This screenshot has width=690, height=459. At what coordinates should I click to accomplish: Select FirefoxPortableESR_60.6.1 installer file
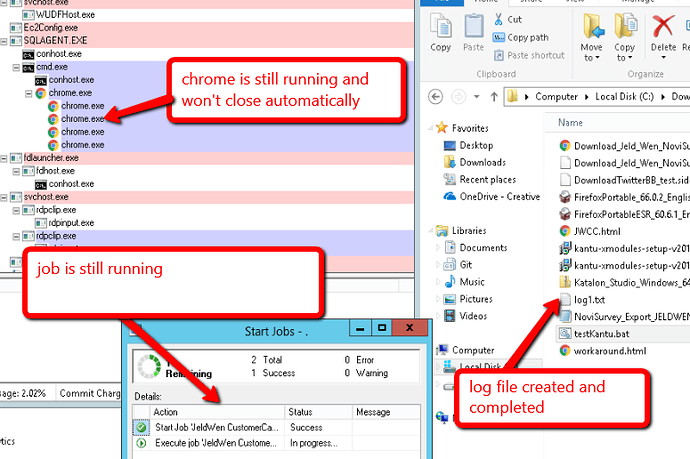[x=631, y=214]
